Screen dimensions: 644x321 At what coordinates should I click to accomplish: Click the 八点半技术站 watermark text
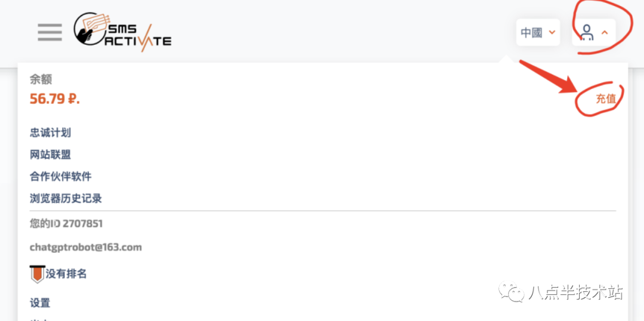pos(575,292)
